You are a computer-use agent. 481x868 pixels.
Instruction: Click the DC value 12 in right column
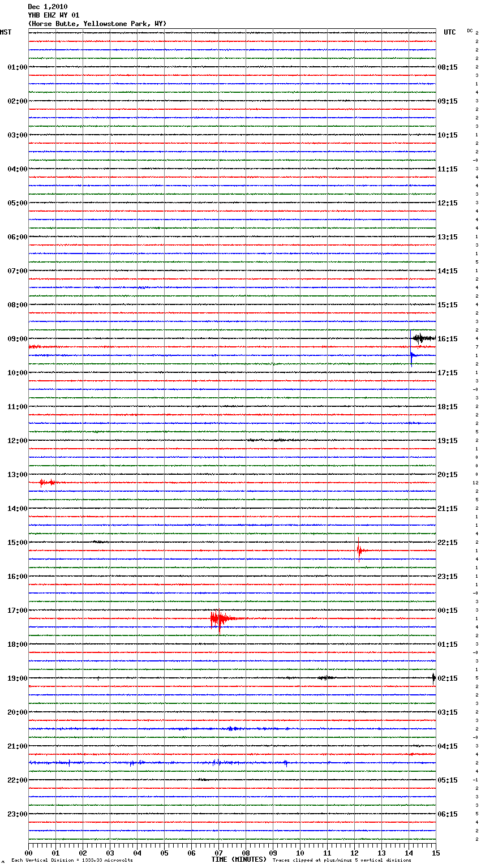(x=475, y=483)
